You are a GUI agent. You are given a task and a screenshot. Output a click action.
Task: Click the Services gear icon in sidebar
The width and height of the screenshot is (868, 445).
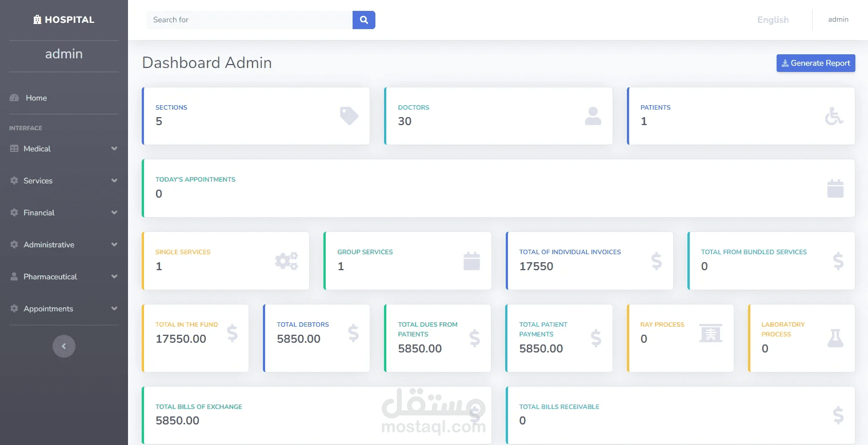14,181
